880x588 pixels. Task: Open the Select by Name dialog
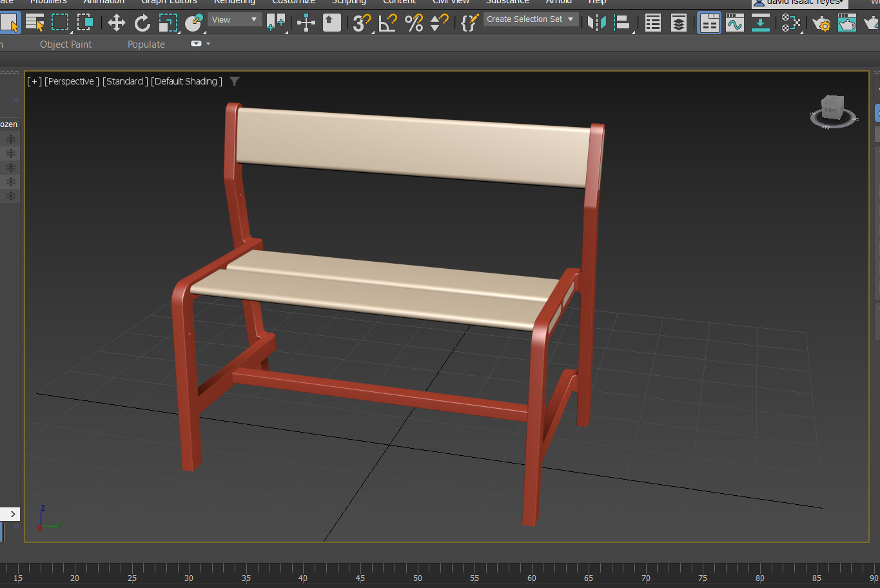click(36, 23)
